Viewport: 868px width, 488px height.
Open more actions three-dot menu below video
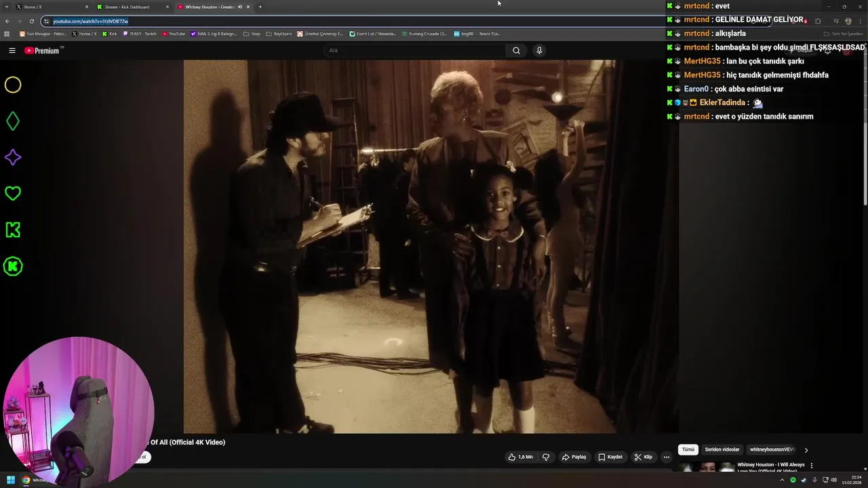click(x=667, y=457)
